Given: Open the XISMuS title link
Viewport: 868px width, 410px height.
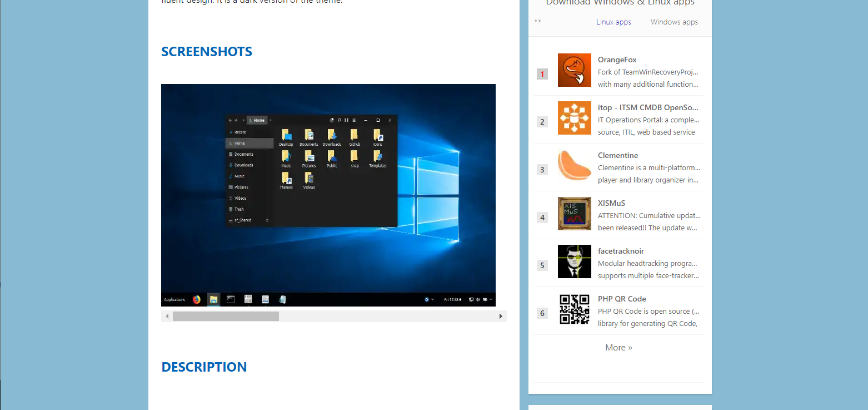Looking at the screenshot, I should 611,203.
